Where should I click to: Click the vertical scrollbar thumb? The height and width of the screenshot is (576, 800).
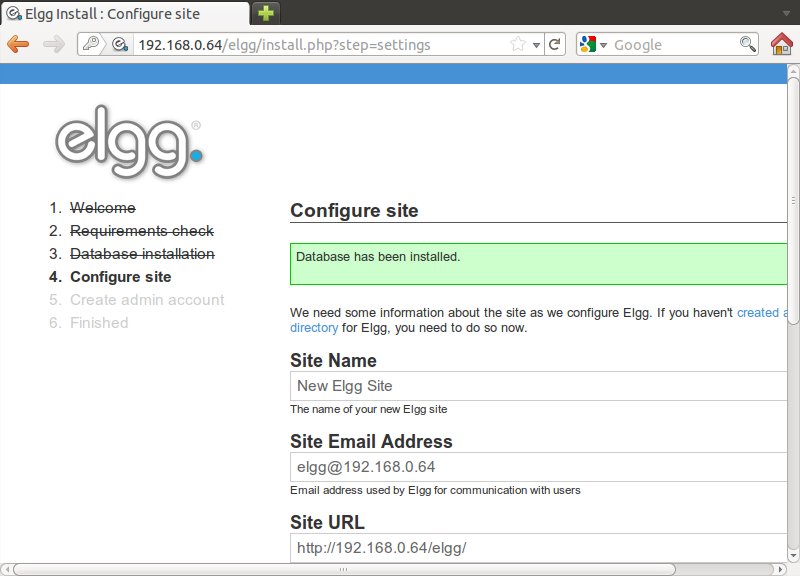[792, 201]
